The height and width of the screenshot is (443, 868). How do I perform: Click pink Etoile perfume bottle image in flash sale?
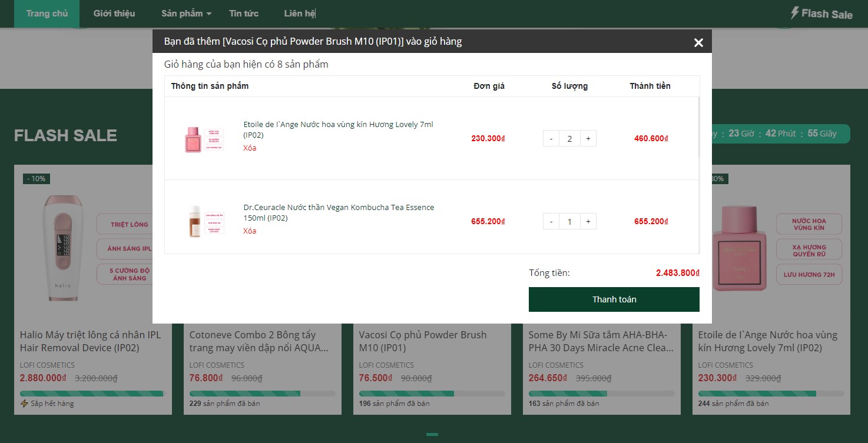click(x=738, y=248)
